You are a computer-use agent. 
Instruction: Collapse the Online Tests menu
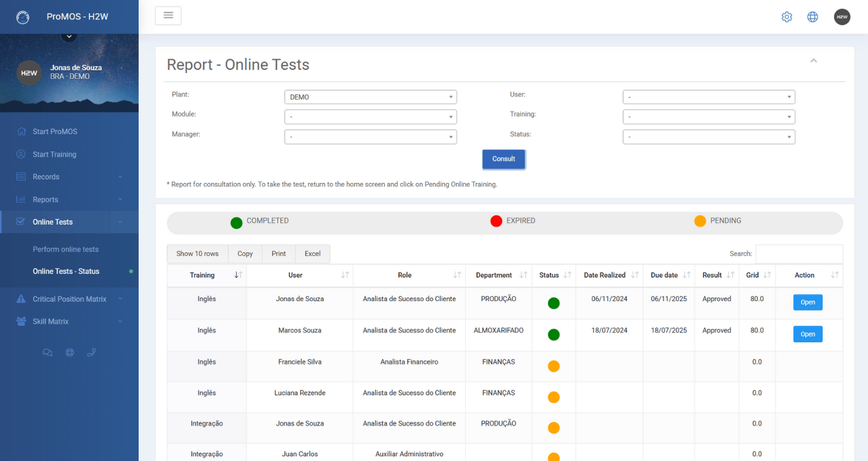(x=69, y=222)
